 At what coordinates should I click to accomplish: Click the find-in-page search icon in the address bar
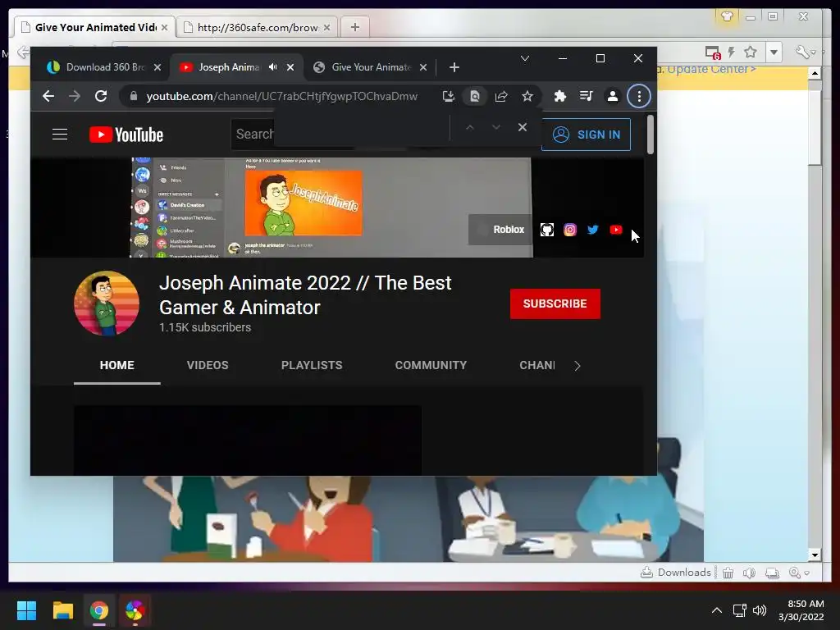(x=475, y=97)
